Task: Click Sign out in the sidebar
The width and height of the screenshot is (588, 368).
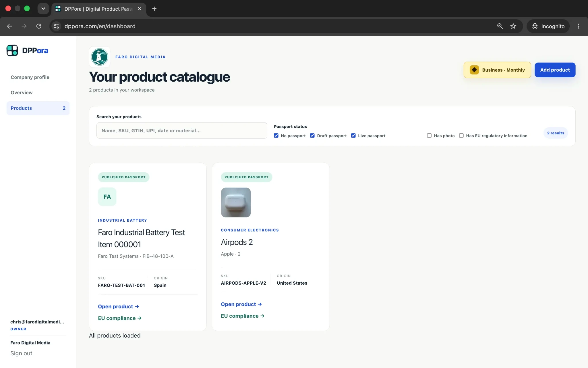Action: click(x=21, y=353)
